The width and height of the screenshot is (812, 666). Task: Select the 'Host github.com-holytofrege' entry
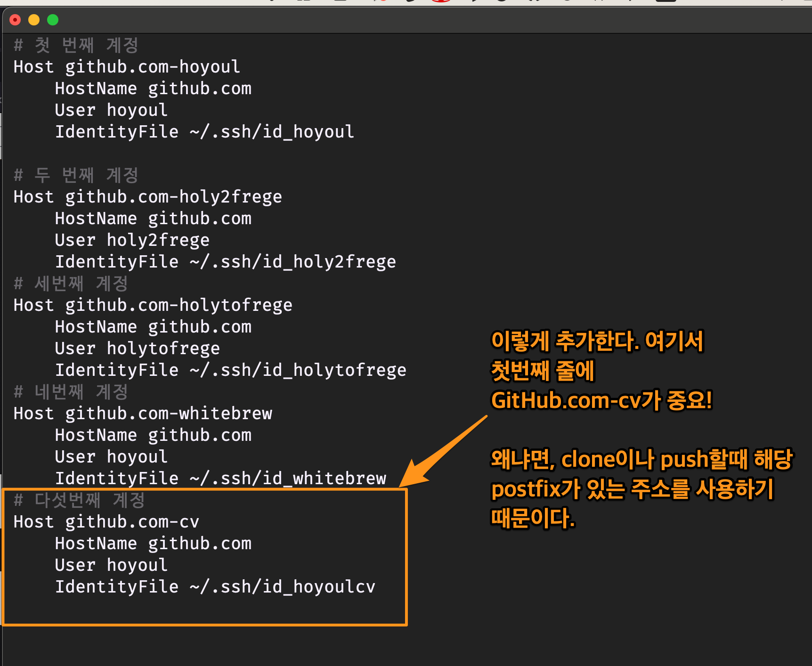pos(152,305)
